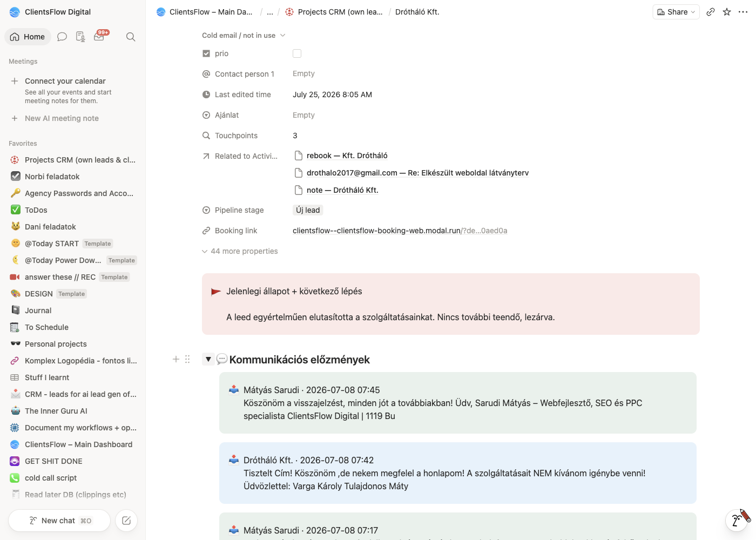The image size is (756, 540).
Task: Open note — Drótháló Kft. related page
Action: pyautogui.click(x=342, y=190)
